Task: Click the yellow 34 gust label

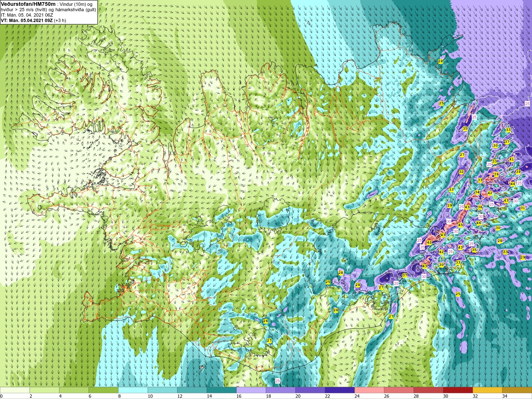Action: [x=477, y=192]
